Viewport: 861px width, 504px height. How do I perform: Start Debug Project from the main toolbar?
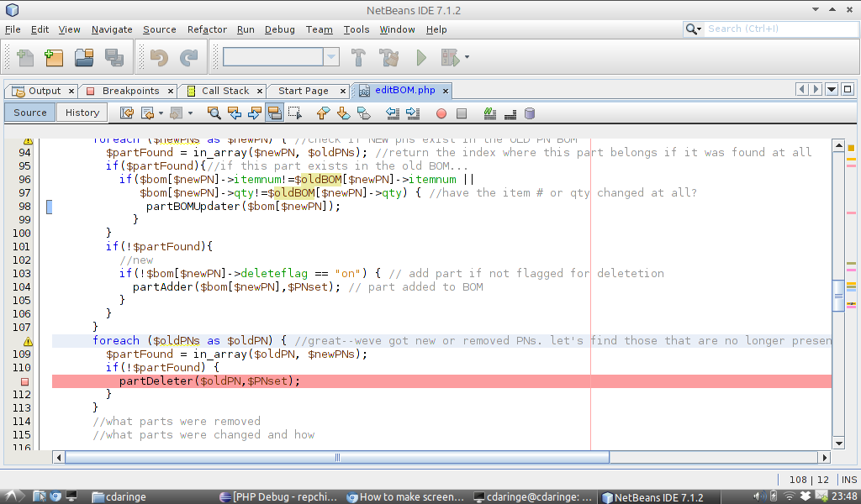[450, 57]
